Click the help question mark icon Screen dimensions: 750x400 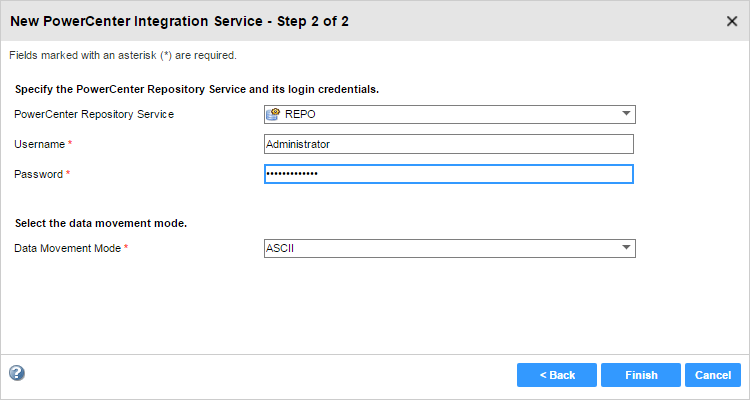16,373
